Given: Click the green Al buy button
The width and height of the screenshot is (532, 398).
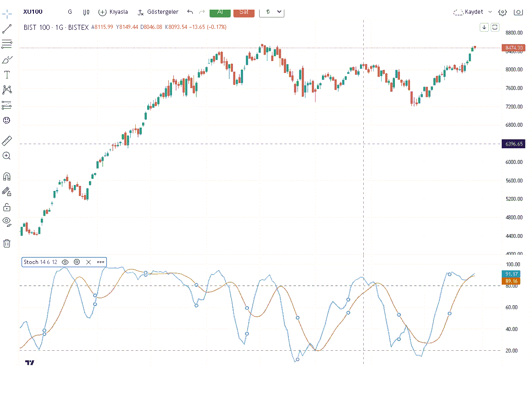Looking at the screenshot, I should click(x=220, y=12).
